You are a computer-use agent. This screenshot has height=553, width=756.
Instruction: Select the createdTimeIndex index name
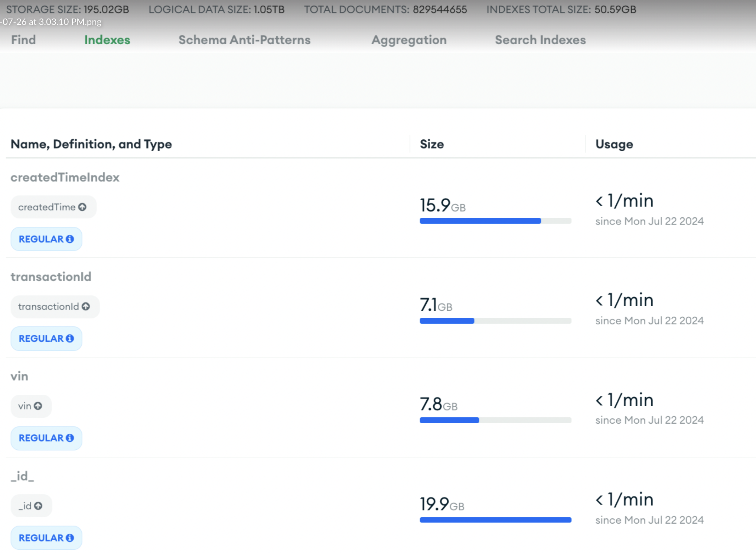pos(65,177)
